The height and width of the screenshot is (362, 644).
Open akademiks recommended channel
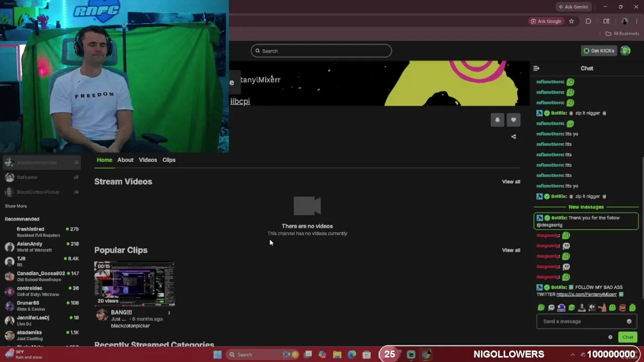(x=41, y=335)
